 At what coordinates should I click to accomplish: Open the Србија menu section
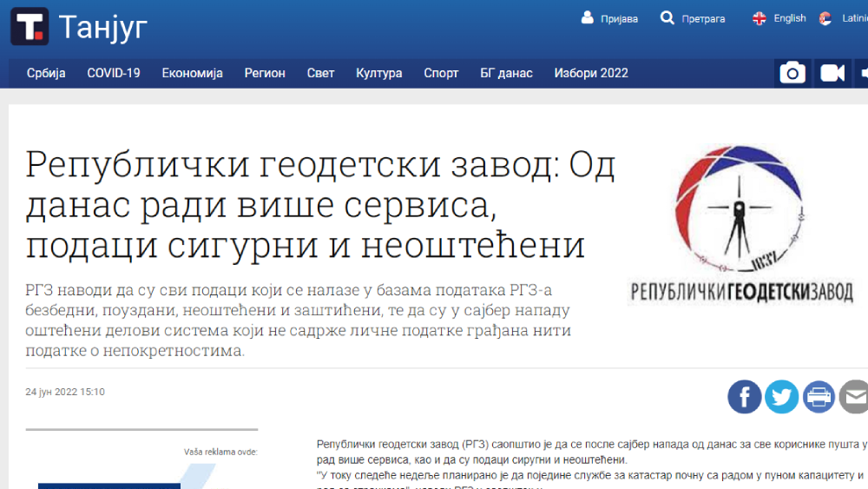(x=46, y=73)
